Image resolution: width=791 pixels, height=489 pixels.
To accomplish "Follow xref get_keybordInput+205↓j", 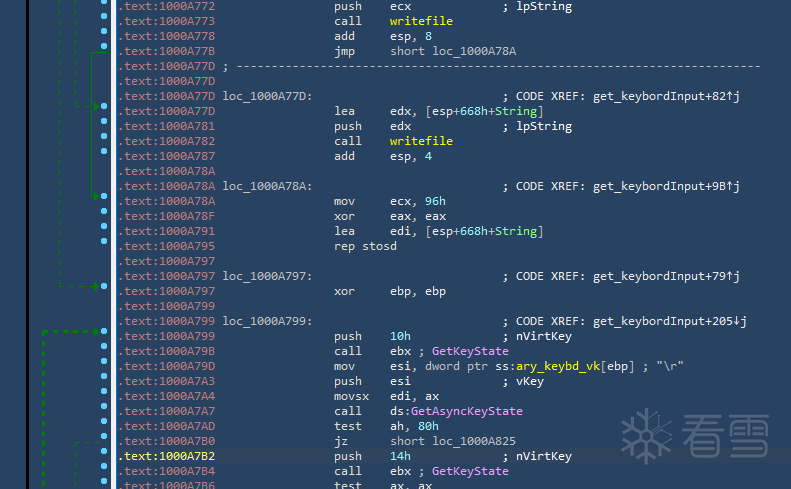I will click(x=669, y=321).
